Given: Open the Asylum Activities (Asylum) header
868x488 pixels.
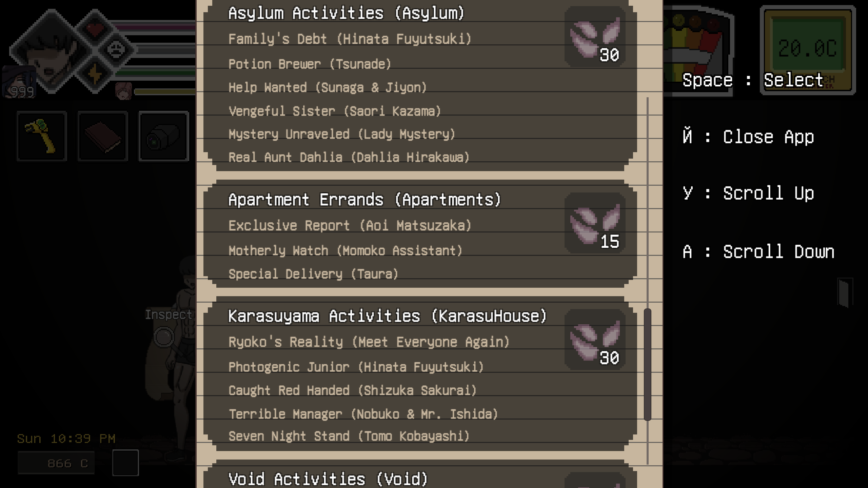Looking at the screenshot, I should (346, 14).
